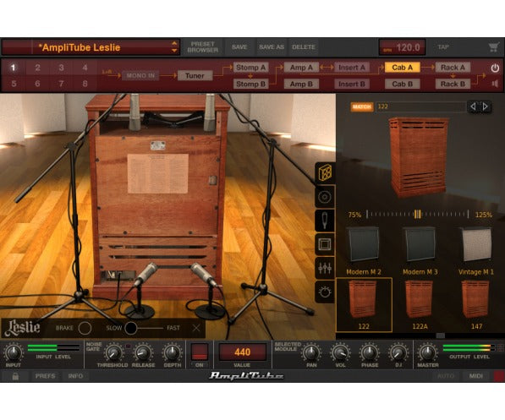
Task: Open the room selection icon
Action: click(x=325, y=244)
